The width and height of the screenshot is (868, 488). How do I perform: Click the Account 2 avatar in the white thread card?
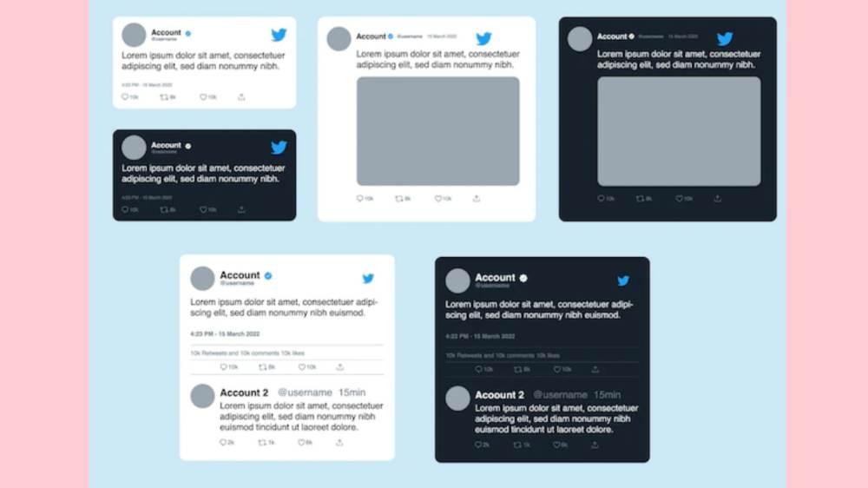[202, 396]
